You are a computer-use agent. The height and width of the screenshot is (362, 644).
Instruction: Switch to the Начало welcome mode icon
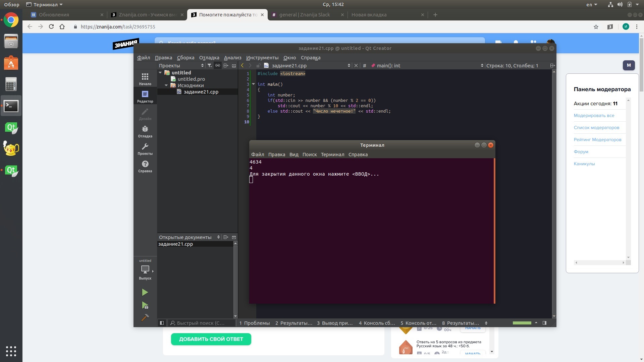(145, 79)
